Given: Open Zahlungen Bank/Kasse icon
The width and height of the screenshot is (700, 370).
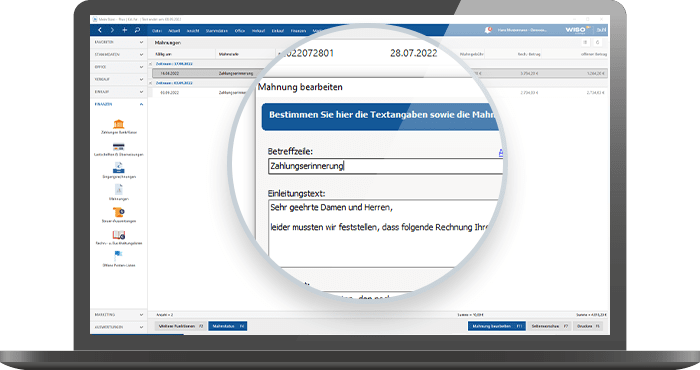Looking at the screenshot, I should point(118,124).
